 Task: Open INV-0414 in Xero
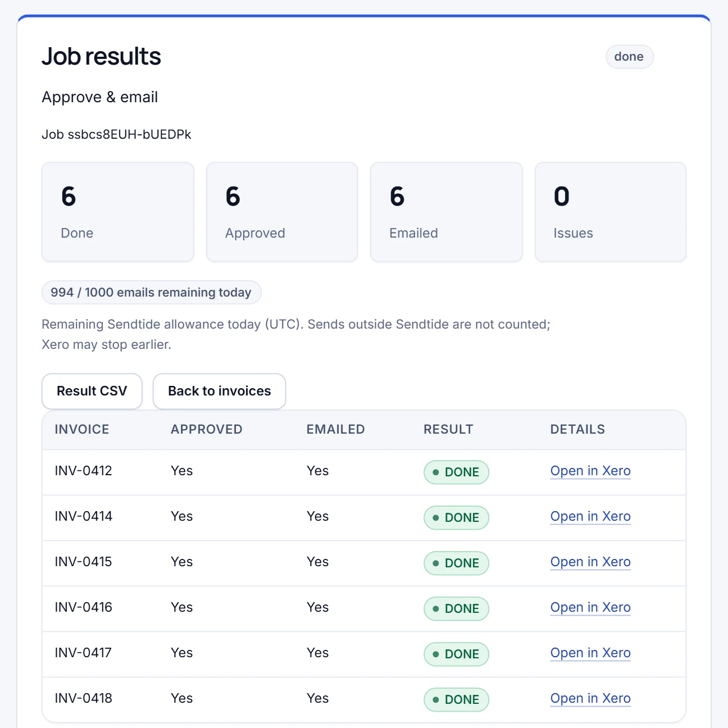[x=590, y=516]
